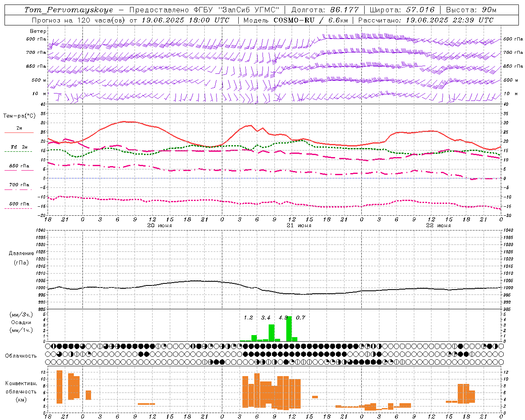Click the '(гПа)' unit label under Давление
This screenshot has width=525, height=420.
click(21, 262)
